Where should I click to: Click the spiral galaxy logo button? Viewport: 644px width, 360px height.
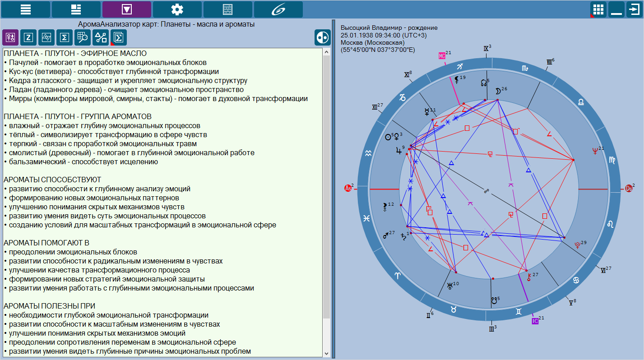point(278,9)
